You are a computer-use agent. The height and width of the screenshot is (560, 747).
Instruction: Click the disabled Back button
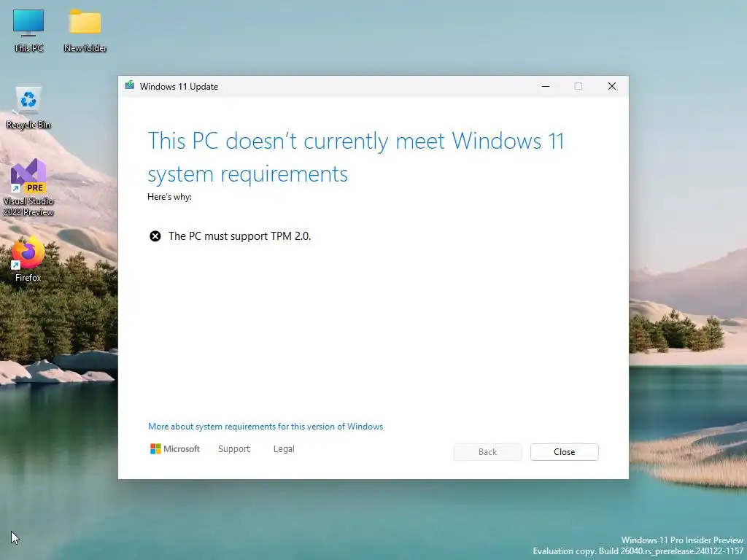pos(487,452)
